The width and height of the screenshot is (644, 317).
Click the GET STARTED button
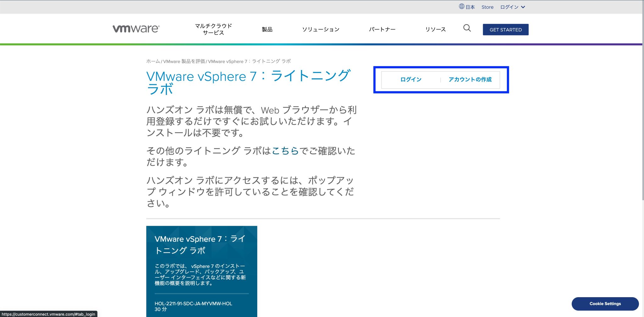click(x=505, y=29)
